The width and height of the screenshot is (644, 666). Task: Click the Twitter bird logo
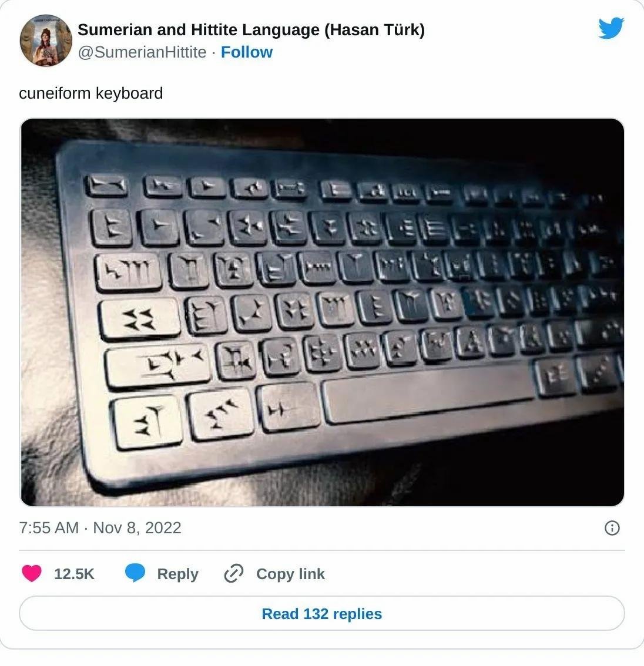pyautogui.click(x=611, y=28)
